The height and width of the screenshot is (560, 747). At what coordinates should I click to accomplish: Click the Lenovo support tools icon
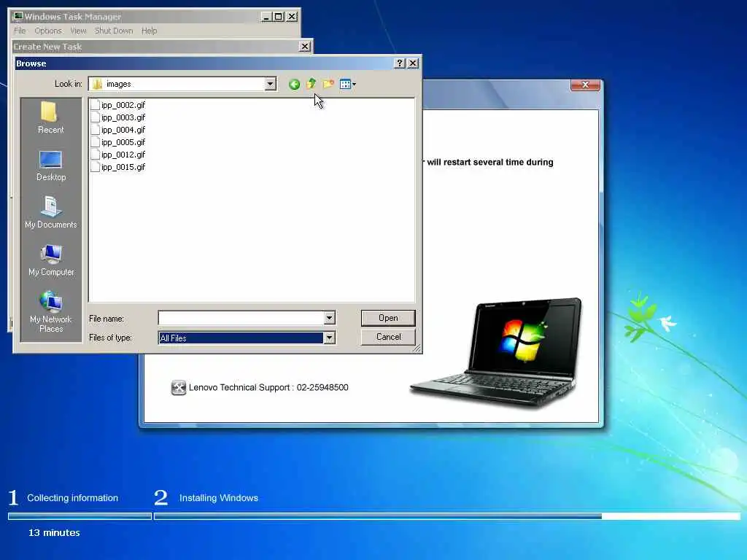178,388
